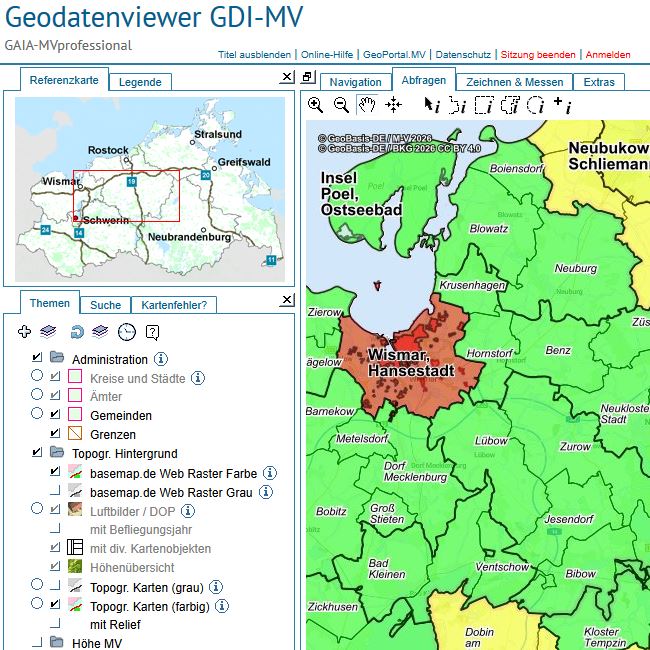This screenshot has height=650, width=650.
Task: Click the layer stack icon beside plus
Action: (x=48, y=332)
